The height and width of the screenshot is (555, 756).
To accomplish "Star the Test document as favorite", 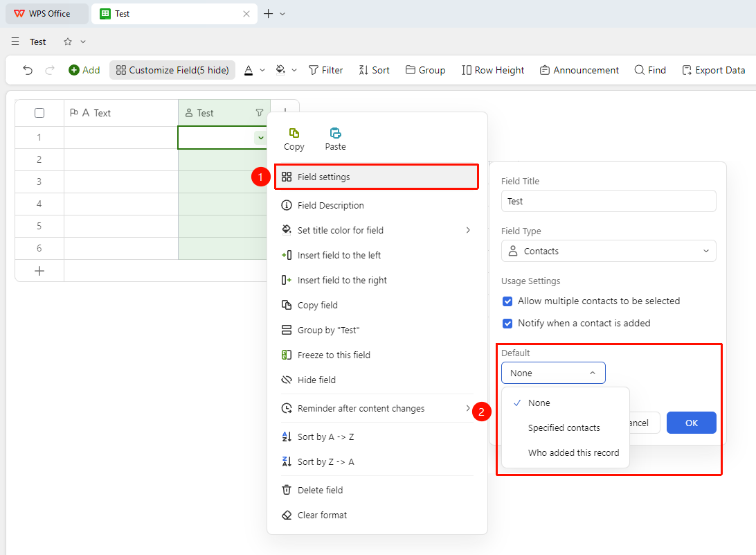I will tap(68, 42).
